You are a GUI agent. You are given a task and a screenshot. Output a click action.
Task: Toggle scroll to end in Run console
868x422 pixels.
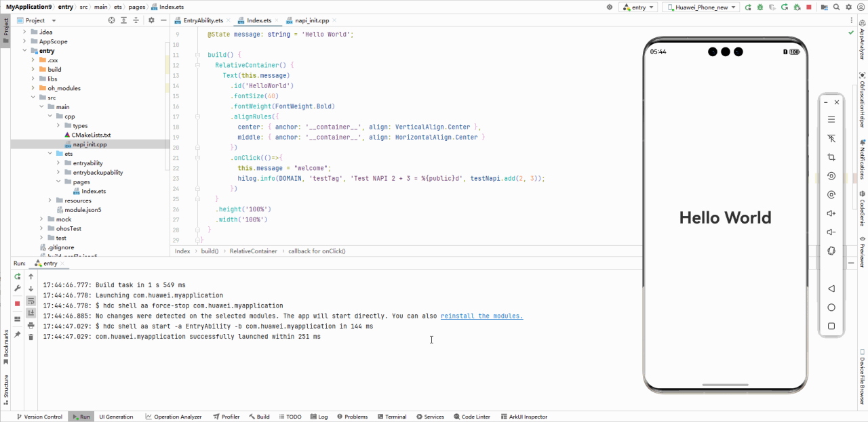click(31, 312)
